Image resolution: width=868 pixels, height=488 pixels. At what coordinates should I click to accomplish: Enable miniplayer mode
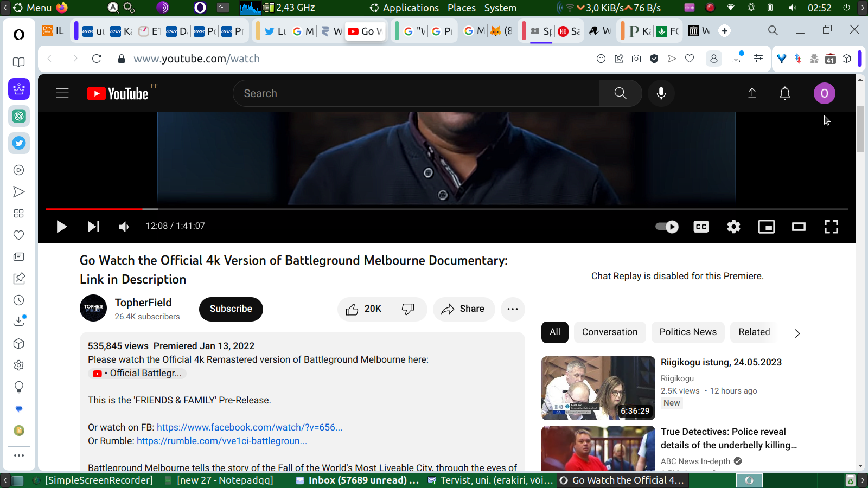pyautogui.click(x=766, y=227)
